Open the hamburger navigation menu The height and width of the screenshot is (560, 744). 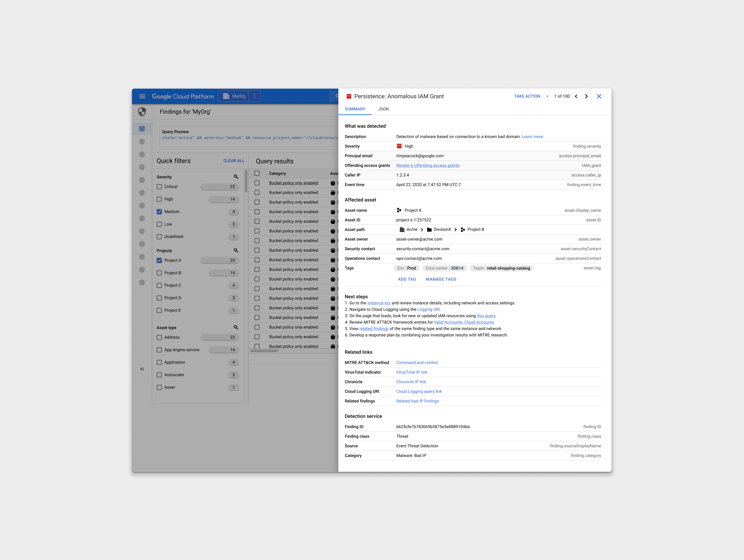click(x=142, y=96)
